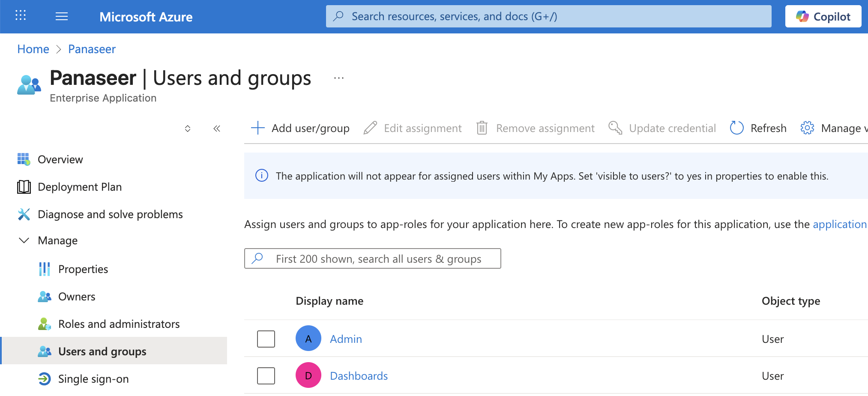
Task: Click User object type in Admin row
Action: click(772, 339)
